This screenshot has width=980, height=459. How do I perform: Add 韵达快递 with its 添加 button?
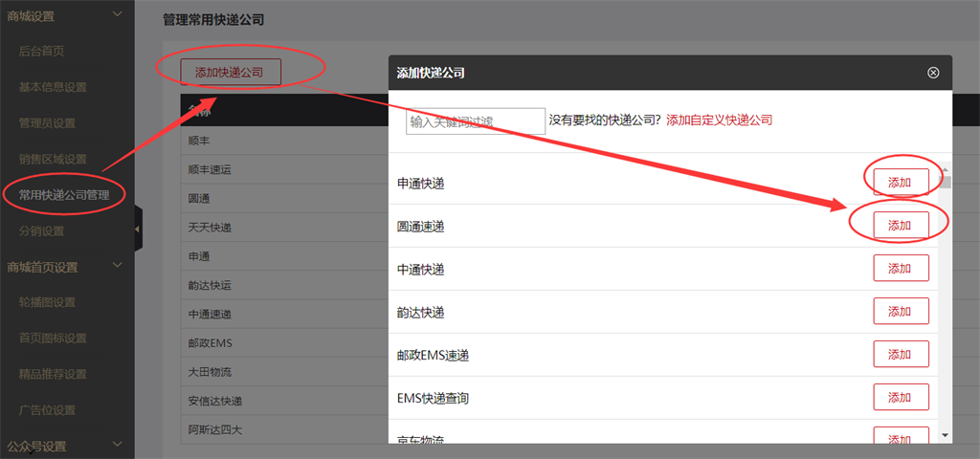(901, 311)
